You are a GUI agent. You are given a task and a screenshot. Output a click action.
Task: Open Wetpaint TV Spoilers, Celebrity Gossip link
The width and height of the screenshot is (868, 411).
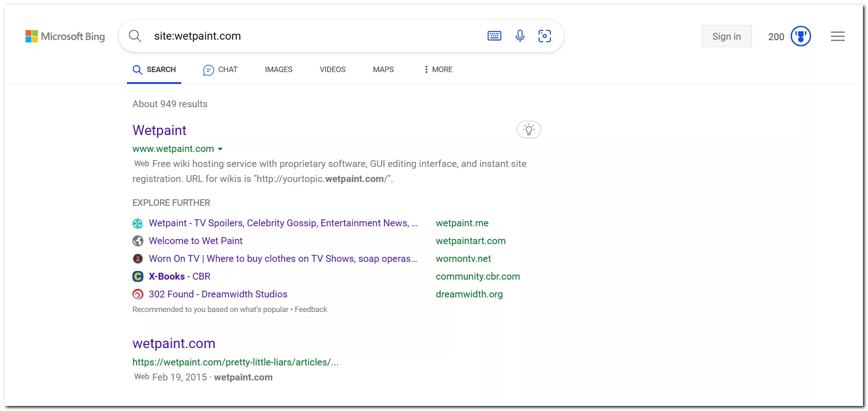(x=283, y=223)
